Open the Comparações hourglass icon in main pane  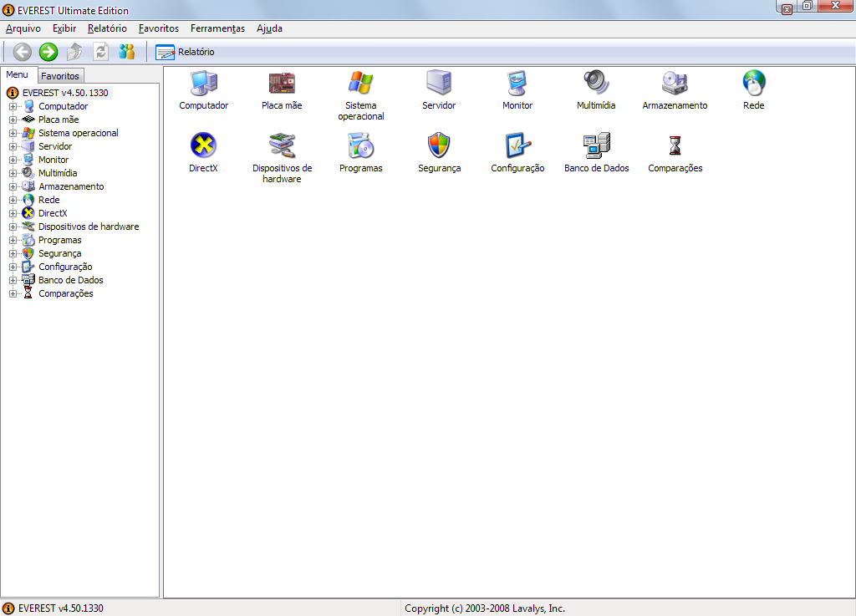click(x=675, y=145)
